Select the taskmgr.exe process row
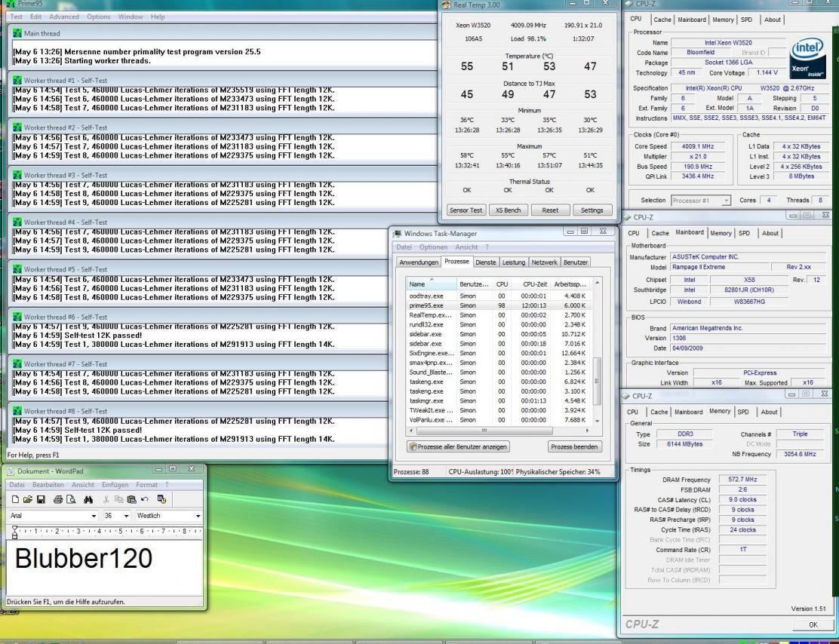Viewport: 839px width, 644px height. click(498, 400)
